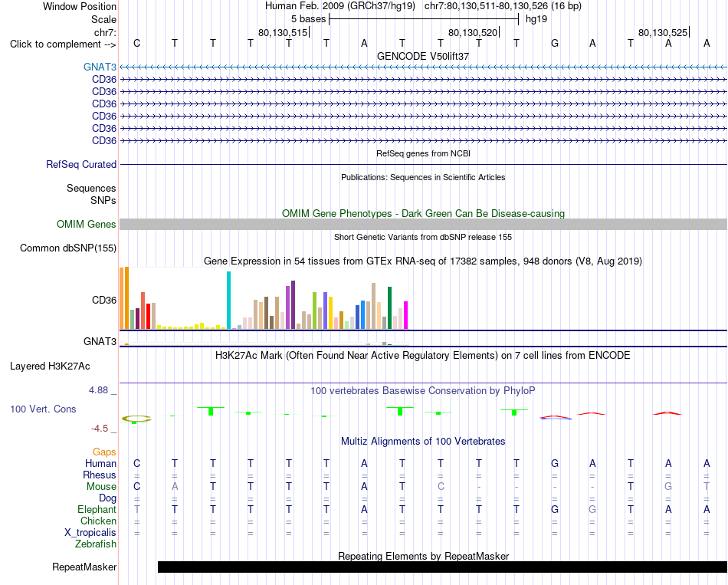Click the Common dbSNP(155) track label
Screen dimensions: 728x585
68,248
